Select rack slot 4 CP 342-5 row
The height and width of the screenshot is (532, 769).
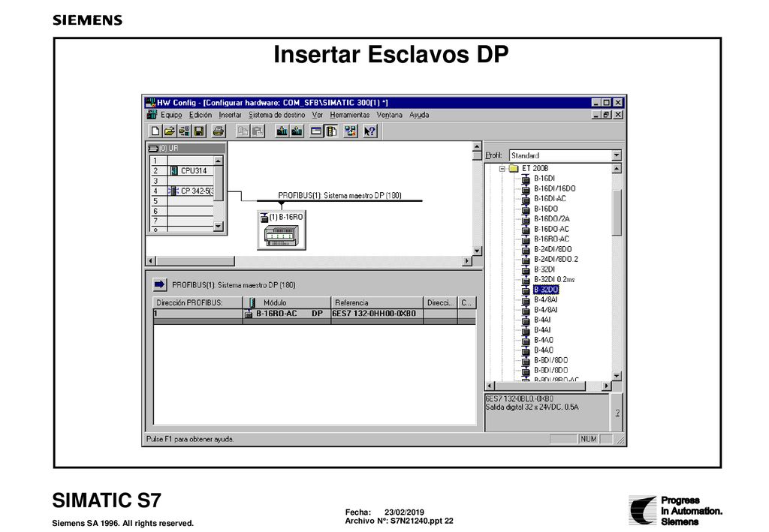[x=182, y=191]
